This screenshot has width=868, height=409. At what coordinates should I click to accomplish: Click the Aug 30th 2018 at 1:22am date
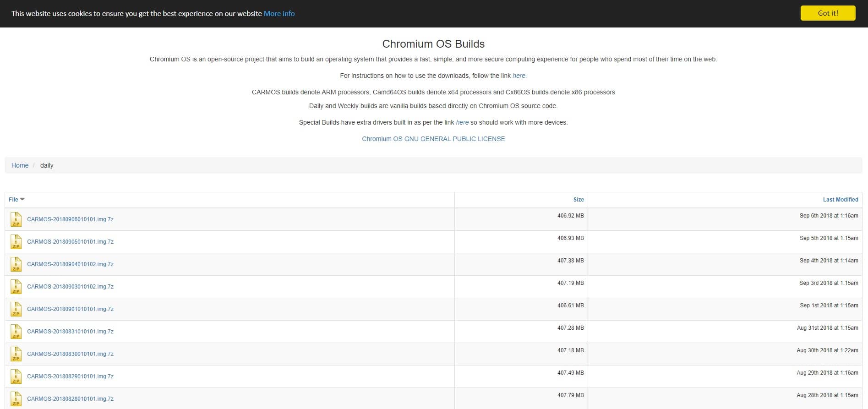(827, 350)
